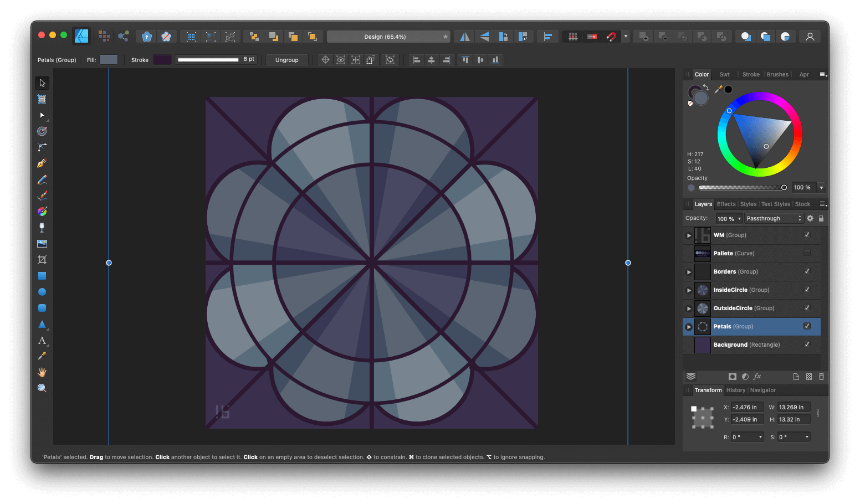Toggle snapping magnet in the toolbar
Screen dimensions: 860x504
pos(611,36)
